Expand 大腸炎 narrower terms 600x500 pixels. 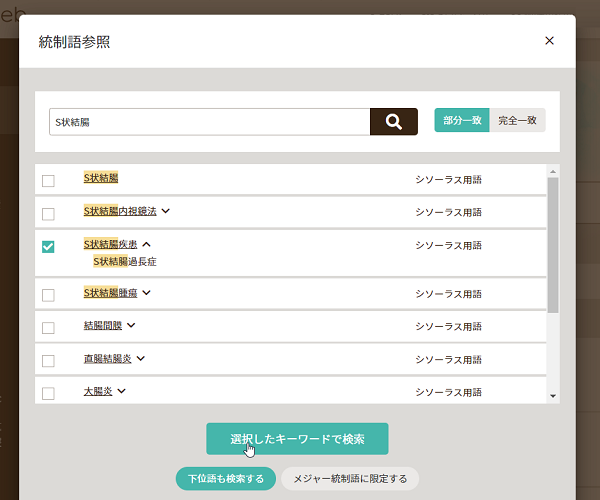tap(121, 391)
